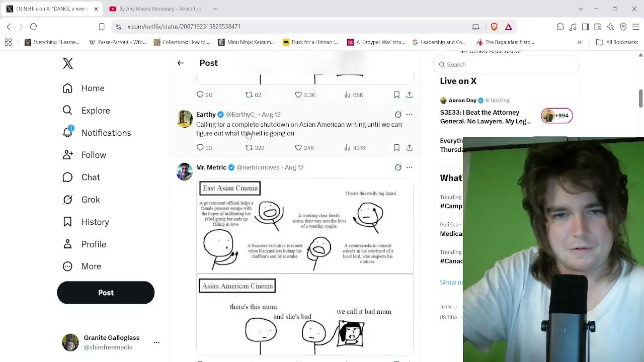Open more options on Earthy's post
644x362 pixels.
click(x=410, y=115)
